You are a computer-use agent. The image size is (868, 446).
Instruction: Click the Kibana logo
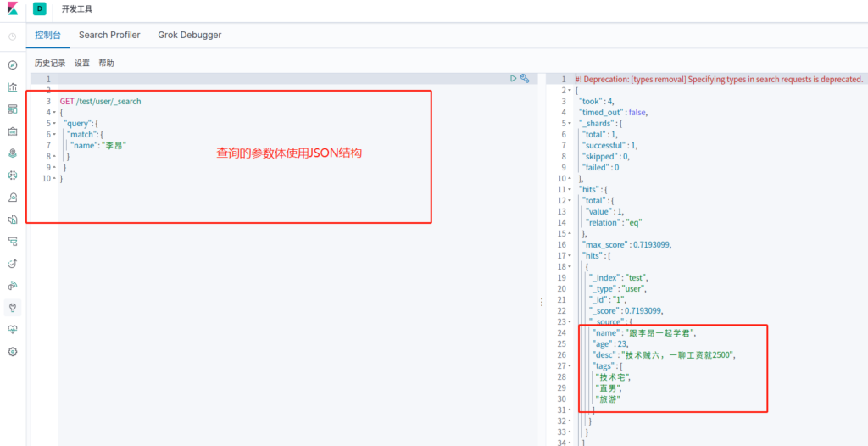tap(12, 9)
